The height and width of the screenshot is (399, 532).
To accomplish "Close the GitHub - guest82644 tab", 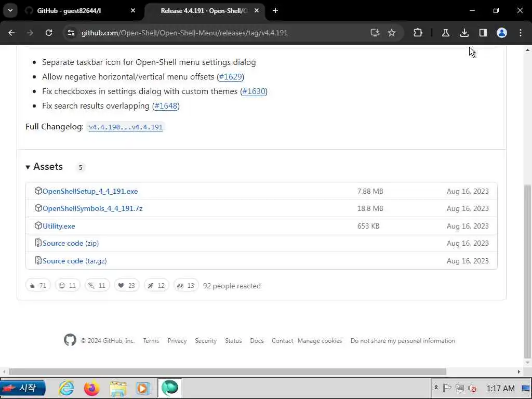I will [x=133, y=10].
